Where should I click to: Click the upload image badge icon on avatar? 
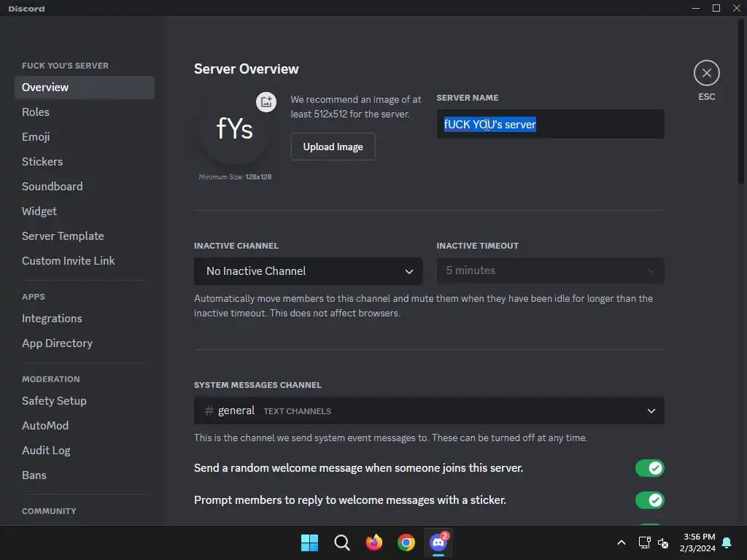266,102
